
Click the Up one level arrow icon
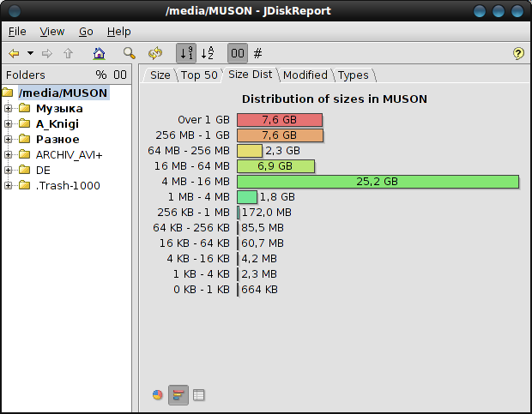68,53
